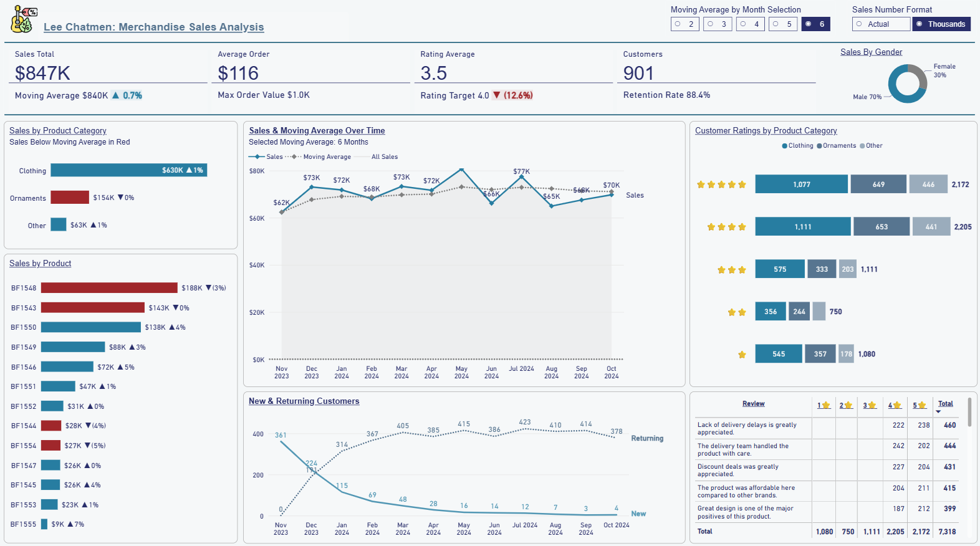
Task: Click the Clothing legend dot in ratings chart
Action: (x=785, y=146)
